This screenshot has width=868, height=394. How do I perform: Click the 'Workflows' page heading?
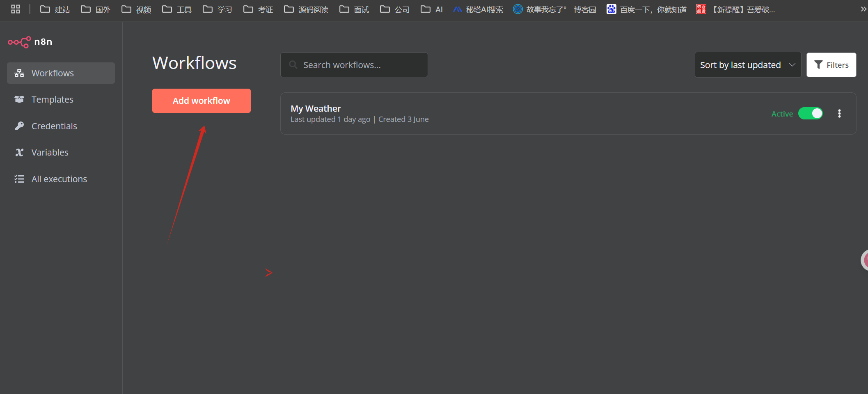pyautogui.click(x=195, y=63)
